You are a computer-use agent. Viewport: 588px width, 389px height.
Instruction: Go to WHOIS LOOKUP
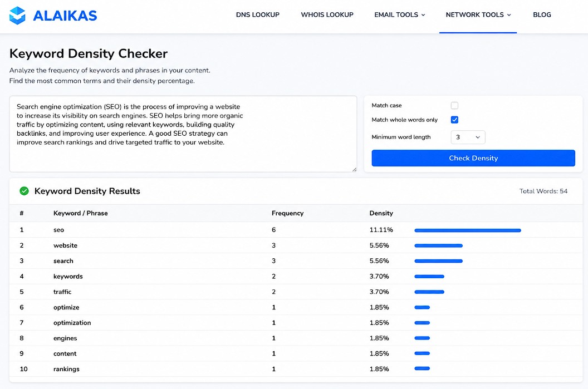pyautogui.click(x=327, y=14)
